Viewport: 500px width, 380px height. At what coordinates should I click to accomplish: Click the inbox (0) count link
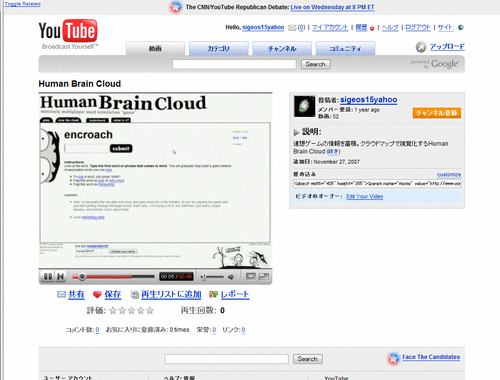(301, 27)
